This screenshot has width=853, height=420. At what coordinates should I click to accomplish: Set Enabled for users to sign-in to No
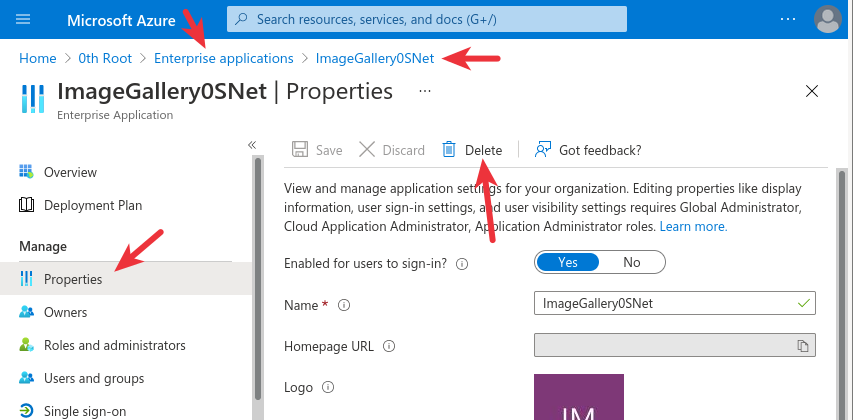(x=632, y=262)
